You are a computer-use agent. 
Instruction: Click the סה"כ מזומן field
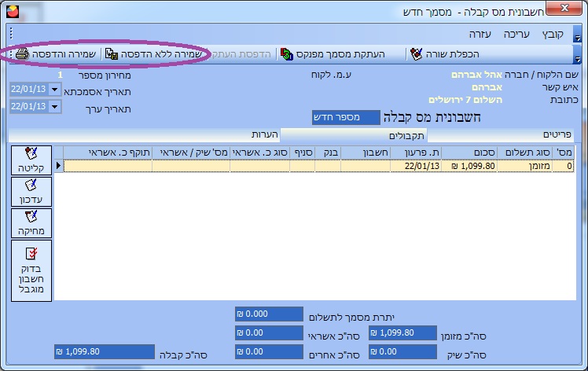tap(402, 333)
